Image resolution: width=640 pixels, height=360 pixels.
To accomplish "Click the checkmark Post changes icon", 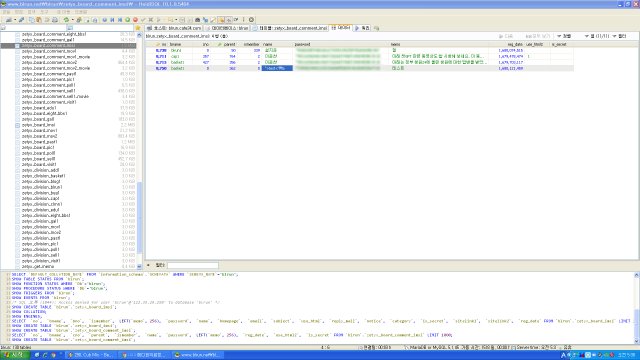I will click(143, 20).
